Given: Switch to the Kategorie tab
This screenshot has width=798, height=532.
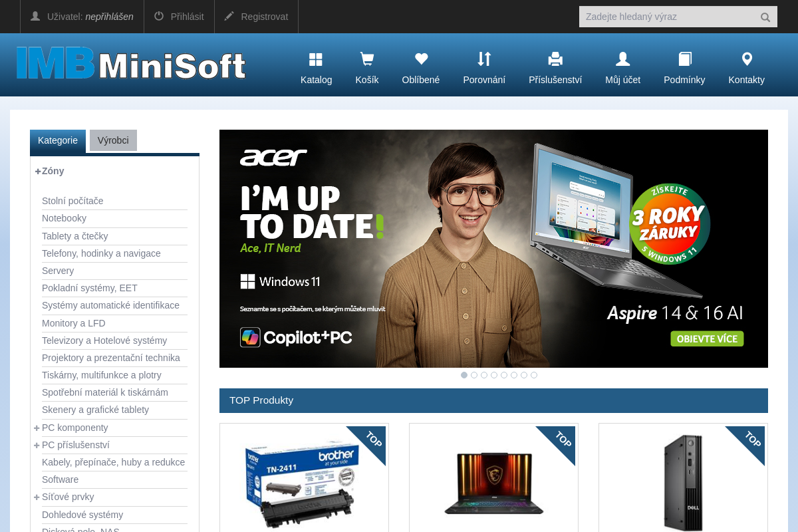Looking at the screenshot, I should coord(58,140).
